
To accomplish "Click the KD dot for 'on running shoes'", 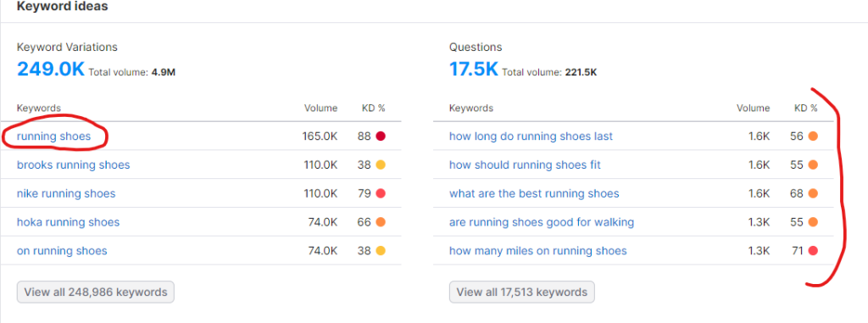I will click(x=381, y=251).
